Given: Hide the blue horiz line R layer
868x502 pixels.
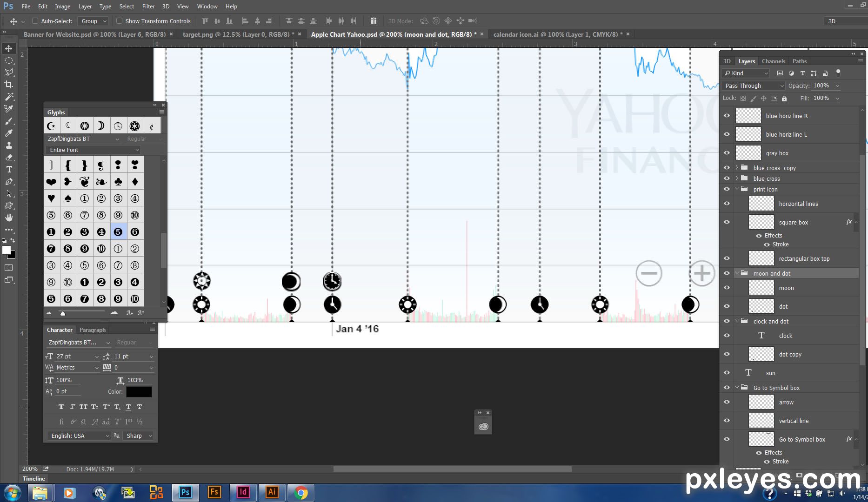Looking at the screenshot, I should (727, 116).
